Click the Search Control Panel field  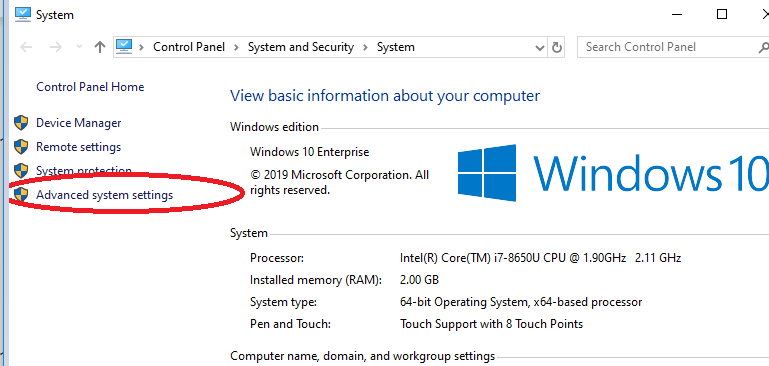pos(668,47)
